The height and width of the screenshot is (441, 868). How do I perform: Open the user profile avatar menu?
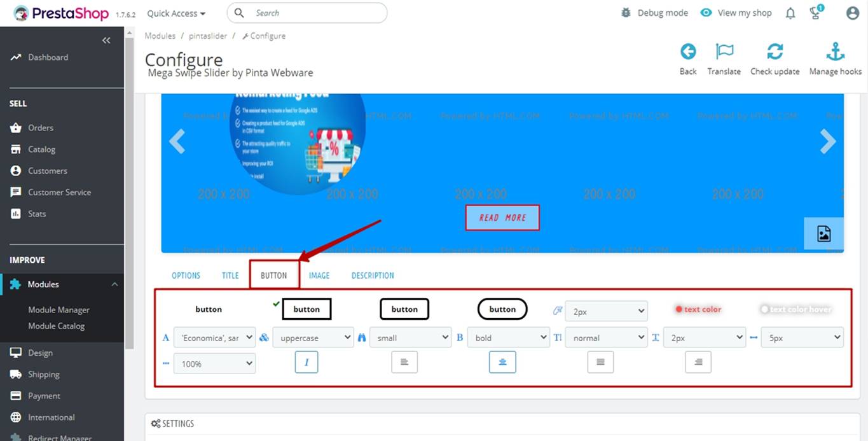[x=853, y=13]
